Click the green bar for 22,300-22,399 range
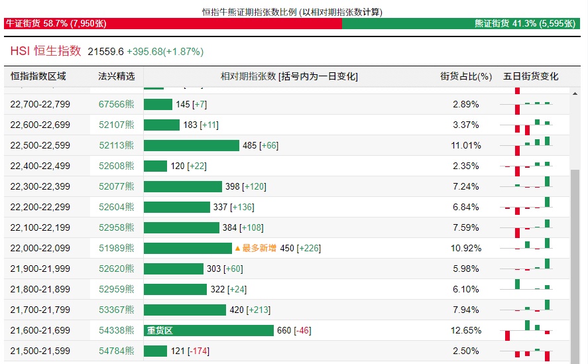Viewport: 588px width, 364px height. pyautogui.click(x=183, y=186)
